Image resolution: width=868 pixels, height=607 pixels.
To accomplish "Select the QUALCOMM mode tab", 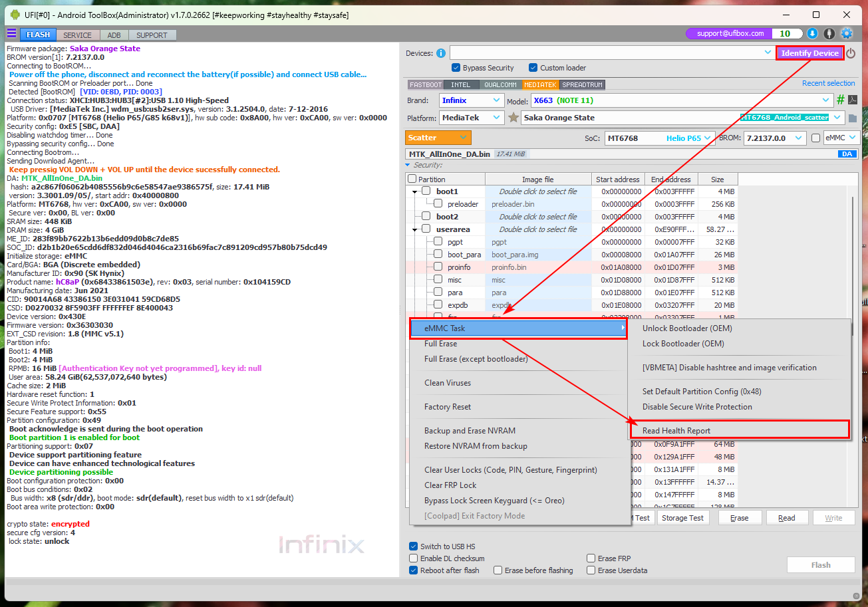I will pyautogui.click(x=500, y=85).
